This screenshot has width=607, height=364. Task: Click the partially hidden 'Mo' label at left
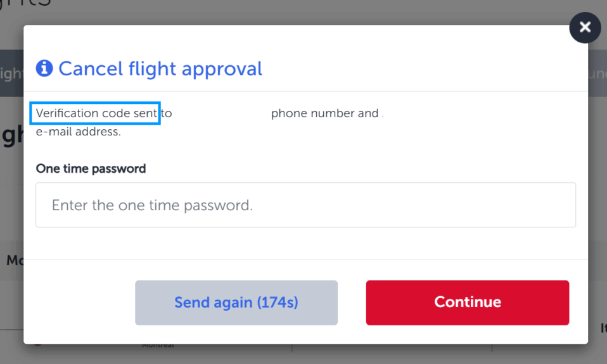15,260
